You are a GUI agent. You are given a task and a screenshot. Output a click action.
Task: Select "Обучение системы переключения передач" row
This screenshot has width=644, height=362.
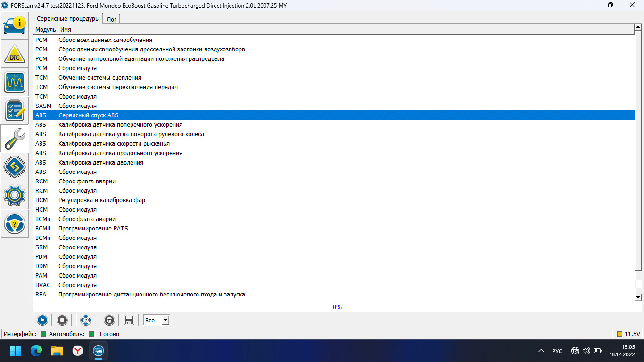(x=334, y=87)
